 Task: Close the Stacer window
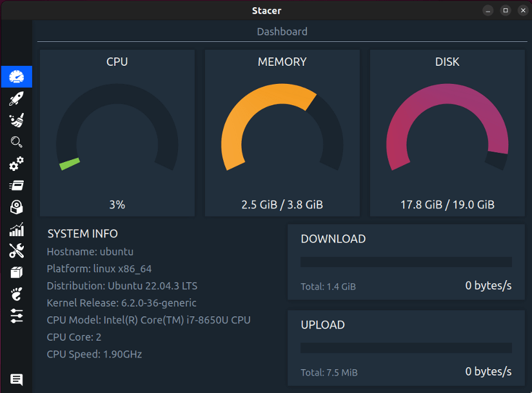pos(523,10)
